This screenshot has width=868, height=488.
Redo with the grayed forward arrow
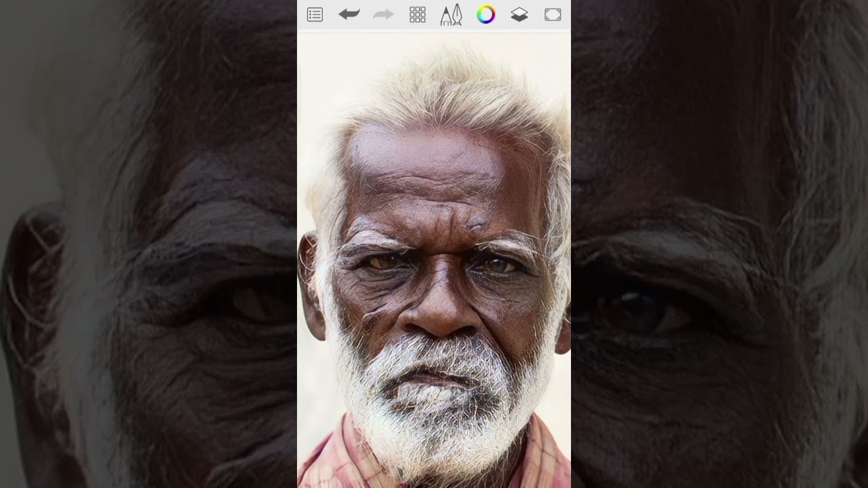pyautogui.click(x=383, y=14)
